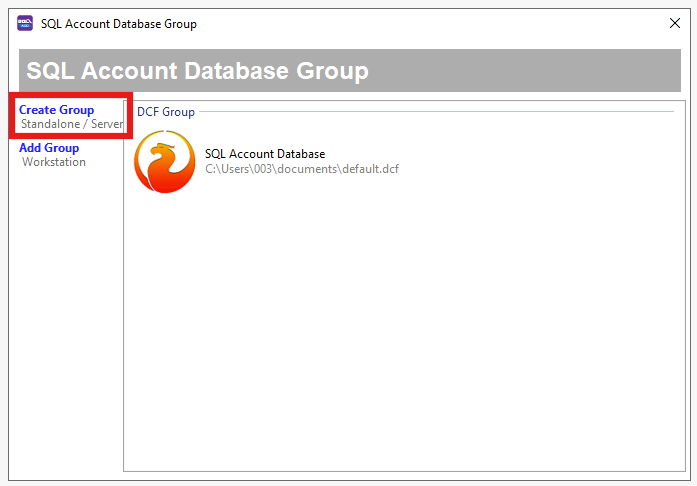Click the window title text in title bar
The height and width of the screenshot is (486, 697).
tap(119, 24)
